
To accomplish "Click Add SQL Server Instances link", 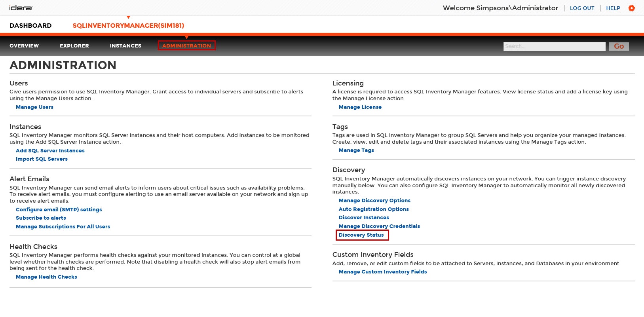I will tap(50, 150).
